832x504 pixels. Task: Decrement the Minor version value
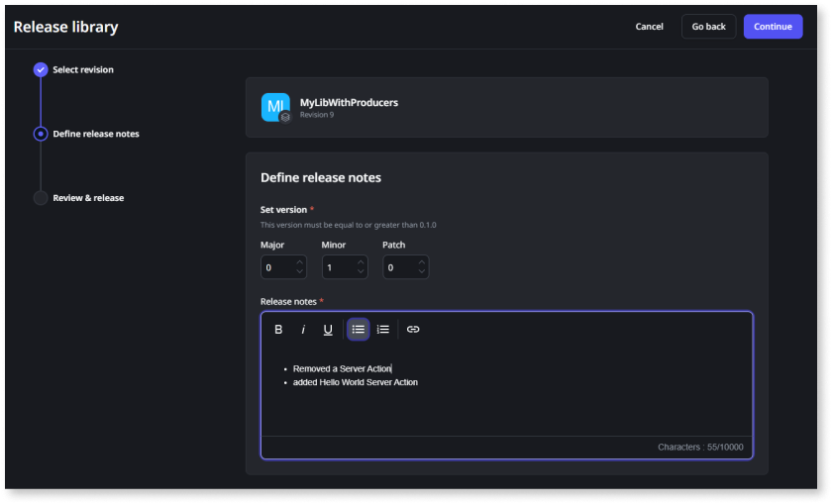tap(361, 272)
